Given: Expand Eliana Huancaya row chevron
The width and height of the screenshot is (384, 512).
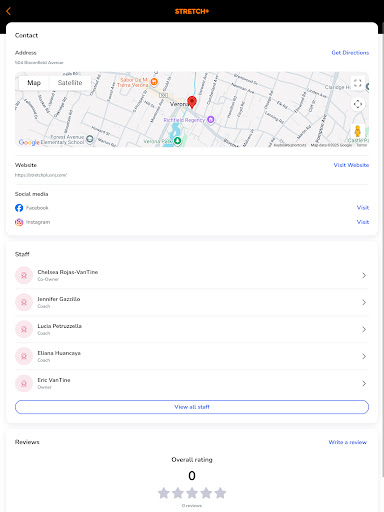Looking at the screenshot, I should [x=364, y=356].
